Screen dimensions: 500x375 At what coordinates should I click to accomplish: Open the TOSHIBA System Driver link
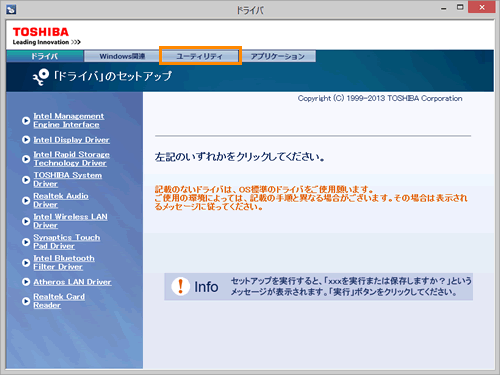click(68, 179)
